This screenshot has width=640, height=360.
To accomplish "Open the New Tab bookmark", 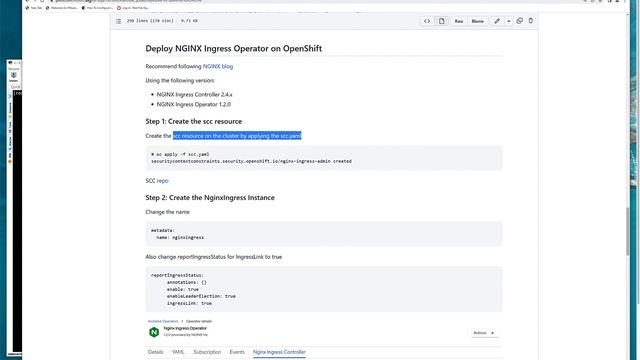I will click(x=34, y=8).
